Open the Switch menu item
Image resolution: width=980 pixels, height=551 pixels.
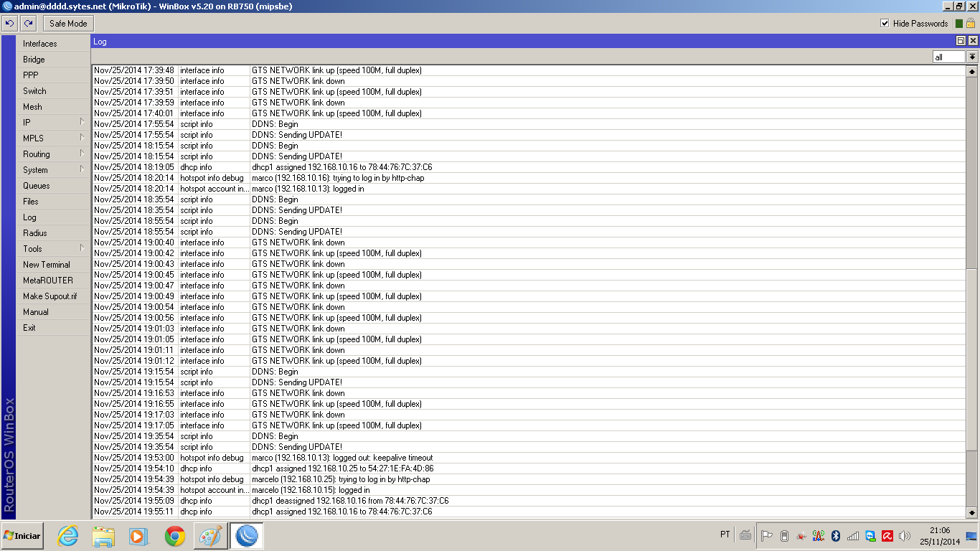[x=52, y=91]
